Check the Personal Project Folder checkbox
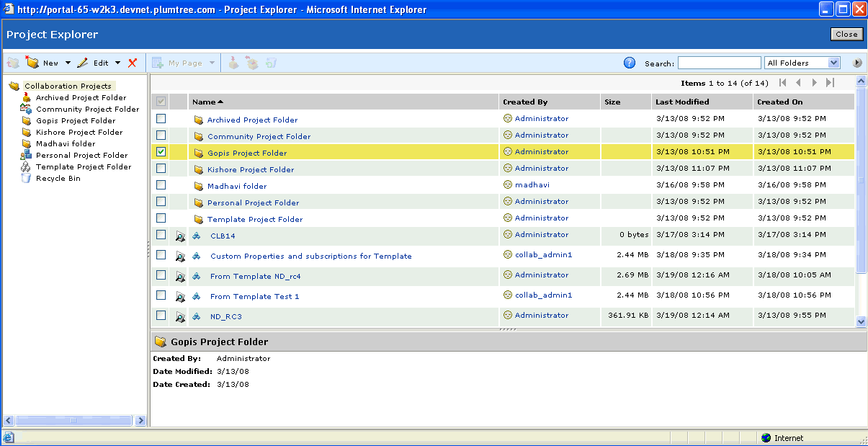The height and width of the screenshot is (446, 868). point(161,201)
